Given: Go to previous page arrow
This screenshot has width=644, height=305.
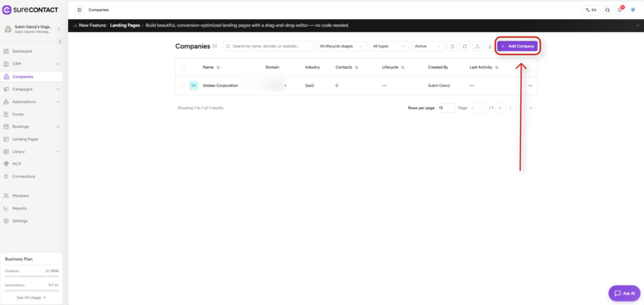Looking at the screenshot, I should tap(510, 108).
